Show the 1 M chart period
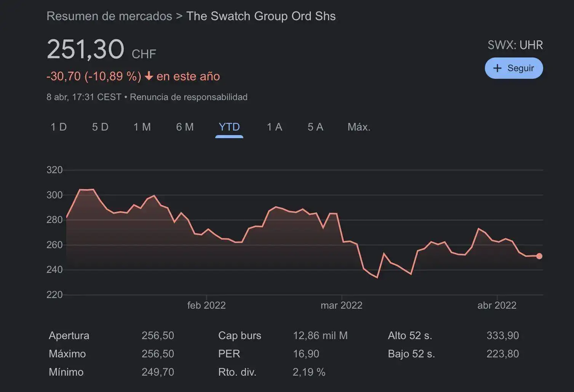574x392 pixels. (x=142, y=127)
